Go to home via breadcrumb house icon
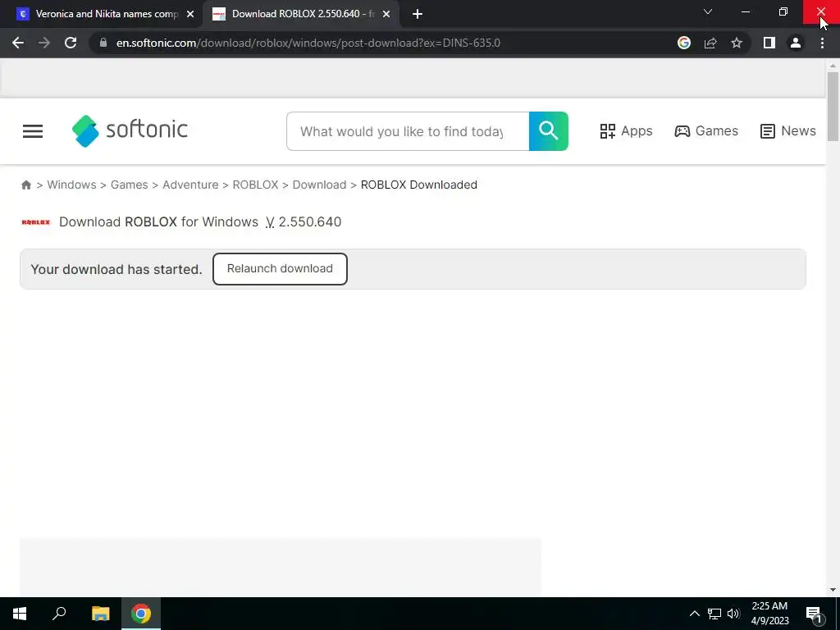Viewport: 840px width, 630px height. point(25,185)
